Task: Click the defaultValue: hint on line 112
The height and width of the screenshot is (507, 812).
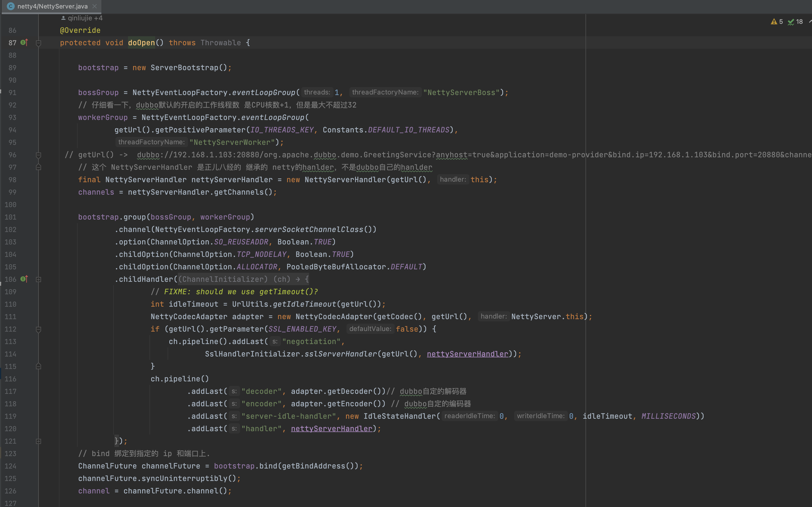Action: [x=370, y=328]
